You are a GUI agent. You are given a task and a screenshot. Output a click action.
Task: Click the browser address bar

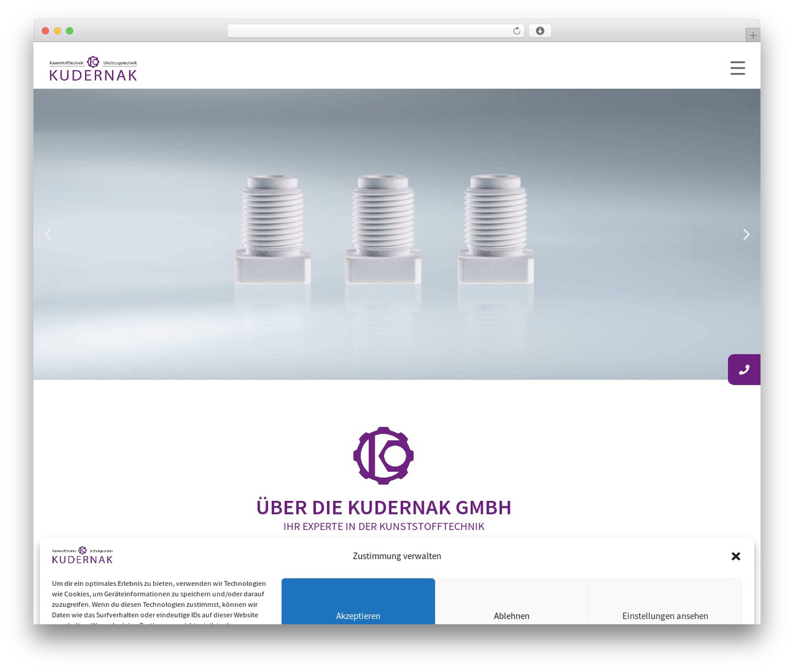coord(375,31)
